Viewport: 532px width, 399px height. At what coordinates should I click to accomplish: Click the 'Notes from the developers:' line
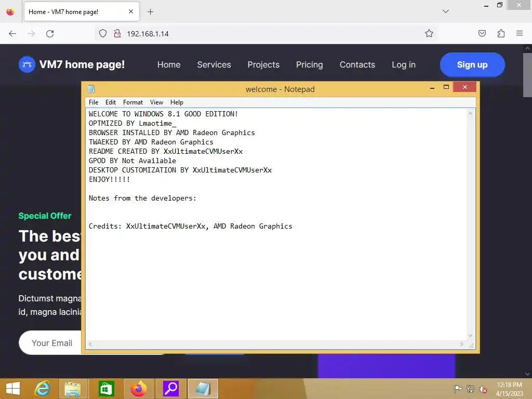(142, 198)
